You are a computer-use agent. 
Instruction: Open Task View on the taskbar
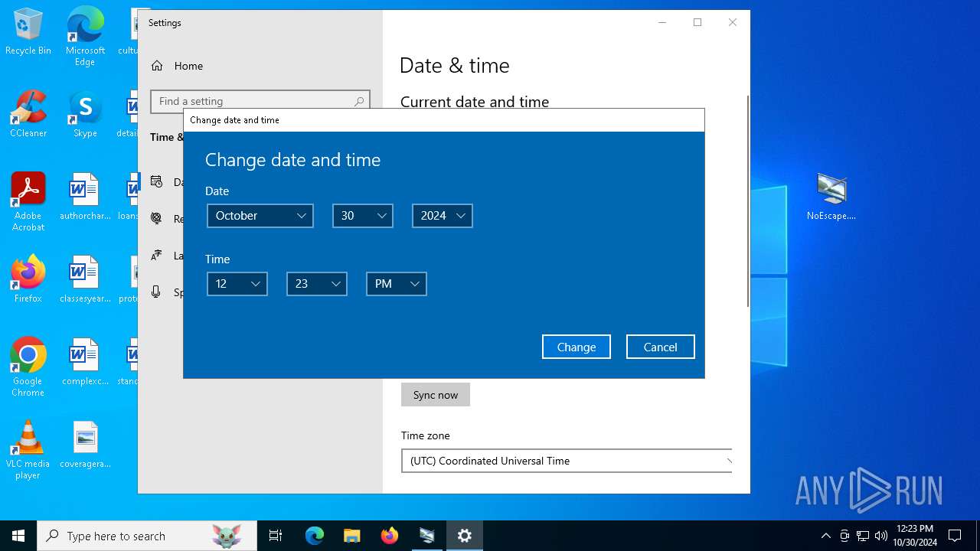[276, 536]
